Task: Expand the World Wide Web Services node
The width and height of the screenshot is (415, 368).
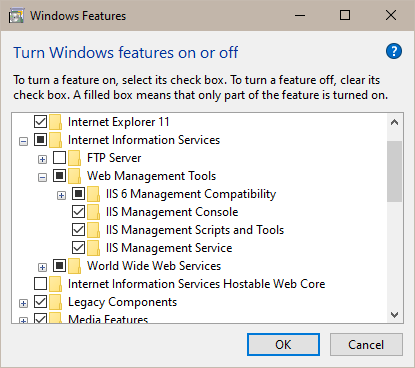Action: pyautogui.click(x=42, y=267)
